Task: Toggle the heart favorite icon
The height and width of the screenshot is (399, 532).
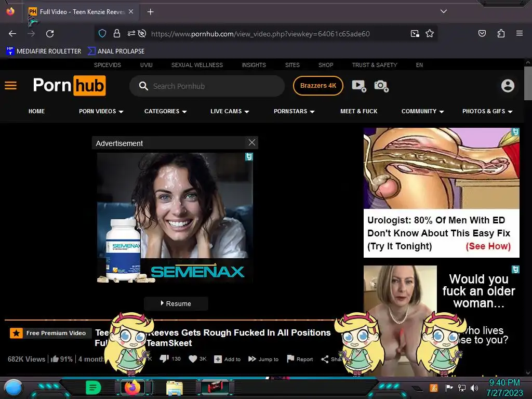Action: coord(193,359)
